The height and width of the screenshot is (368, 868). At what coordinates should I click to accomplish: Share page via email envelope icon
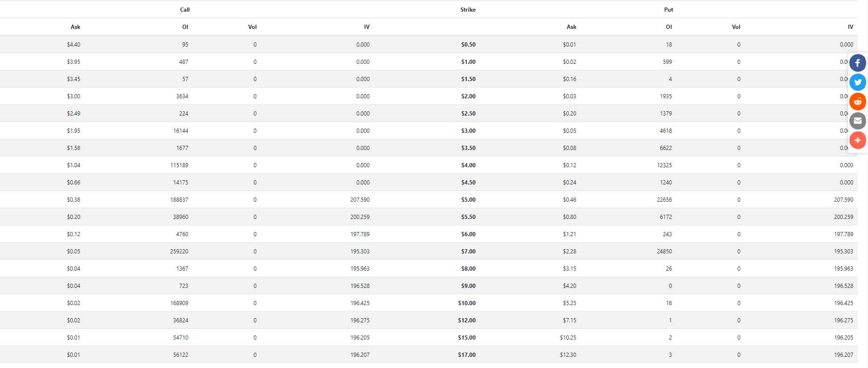point(857,121)
